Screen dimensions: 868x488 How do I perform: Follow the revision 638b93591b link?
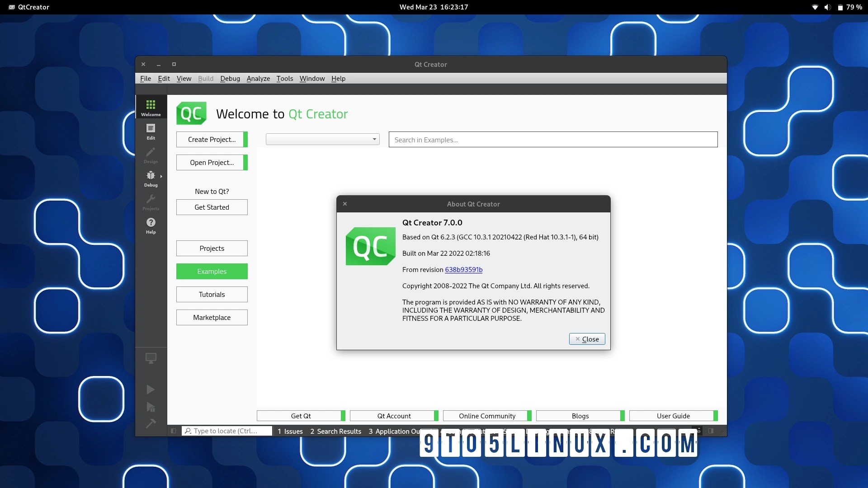(x=464, y=270)
